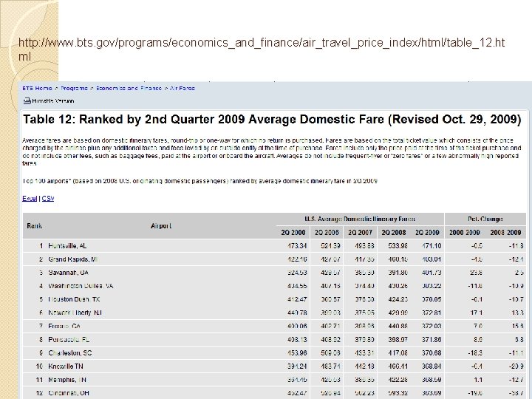Download the table as CSV

tap(48, 199)
